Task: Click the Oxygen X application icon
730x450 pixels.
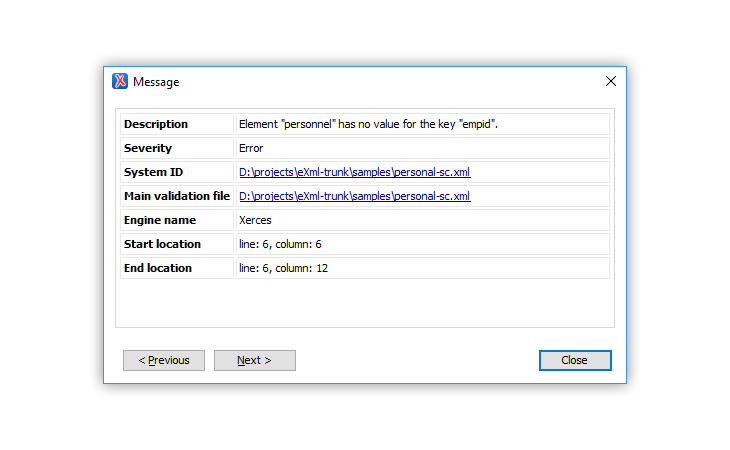Action: point(120,81)
